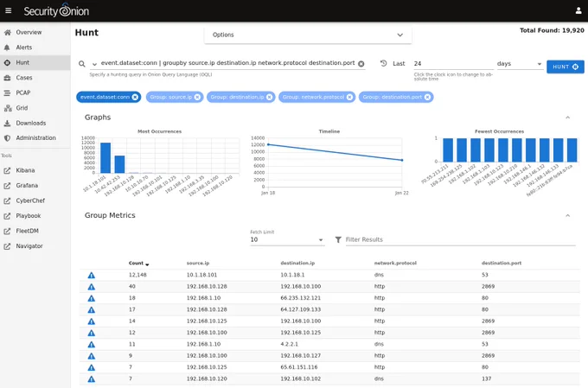
Task: Click the Jan 22 timeline data point
Action: (402, 160)
